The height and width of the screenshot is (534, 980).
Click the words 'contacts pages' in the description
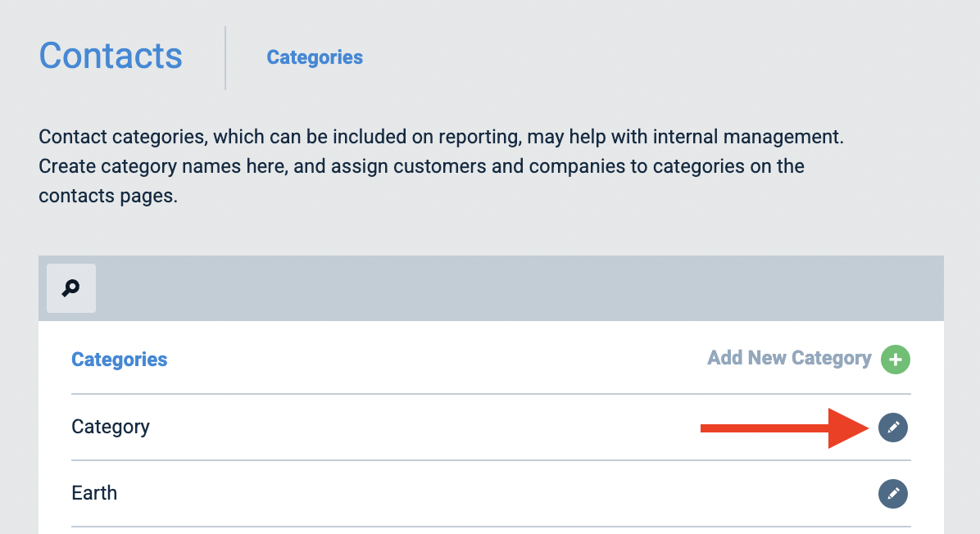pos(108,196)
